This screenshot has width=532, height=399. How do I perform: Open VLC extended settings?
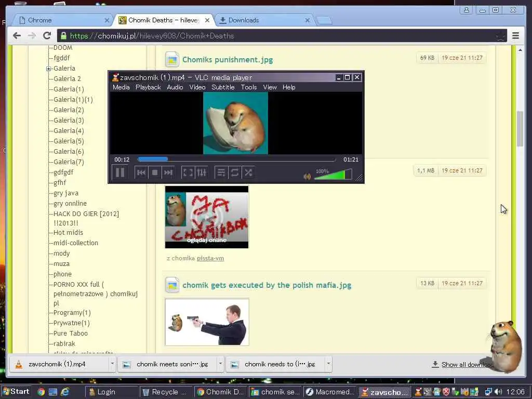pyautogui.click(x=201, y=172)
